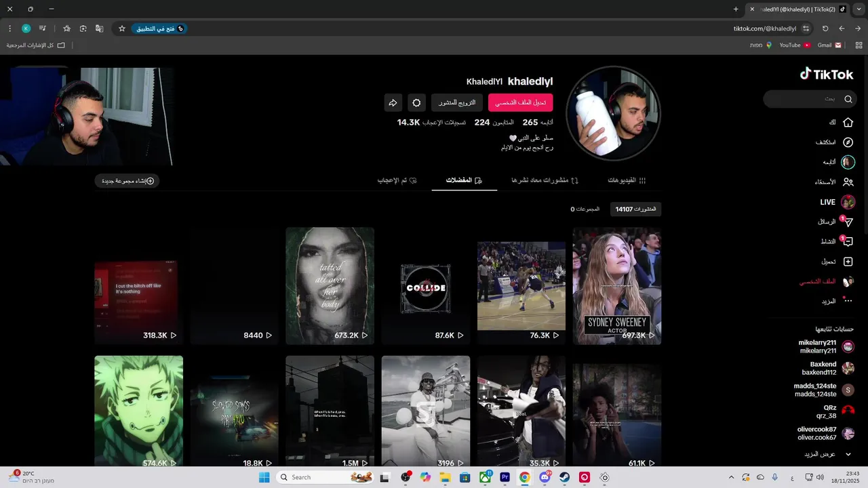Open the Baxkend followed account
Viewport: 868px width, 488px height.
coord(828,369)
